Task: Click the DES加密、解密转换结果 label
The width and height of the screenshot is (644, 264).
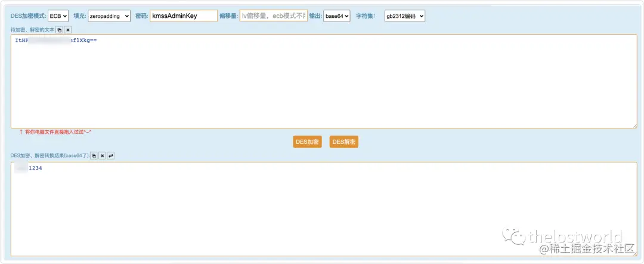Action: coord(49,155)
